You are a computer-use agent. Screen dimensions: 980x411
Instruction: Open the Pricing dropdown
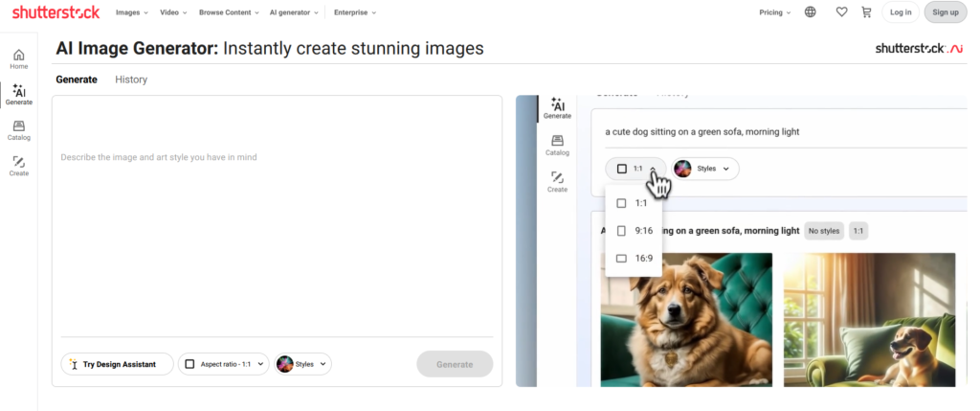[775, 12]
